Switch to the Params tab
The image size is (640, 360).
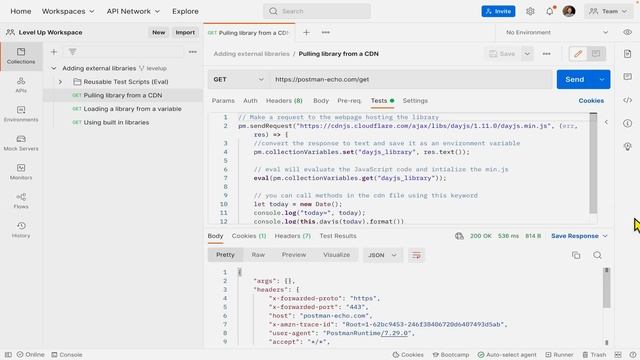(x=223, y=100)
